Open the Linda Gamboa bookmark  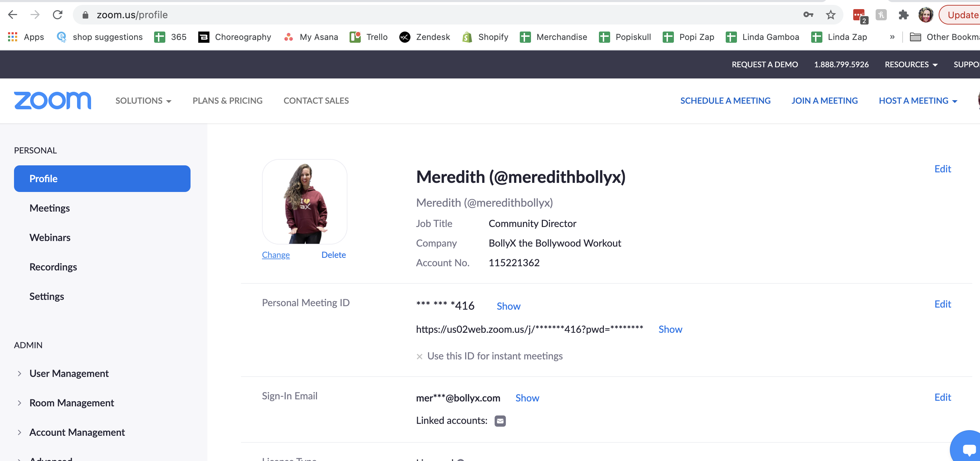pyautogui.click(x=762, y=37)
